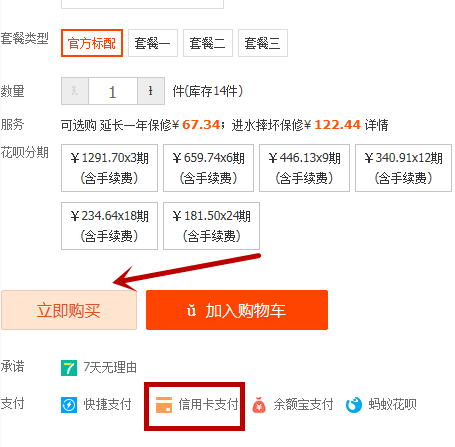
Task: Click 蚂蚁花呗 payment label
Action: click(393, 404)
